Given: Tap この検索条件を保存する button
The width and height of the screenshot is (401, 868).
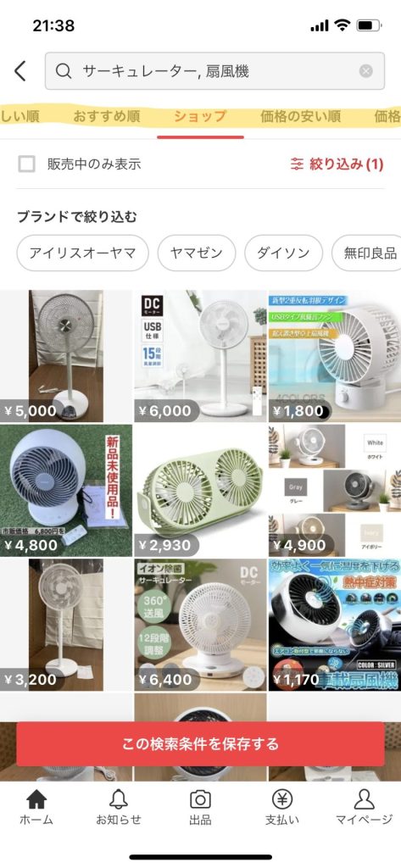Looking at the screenshot, I should click(x=200, y=743).
